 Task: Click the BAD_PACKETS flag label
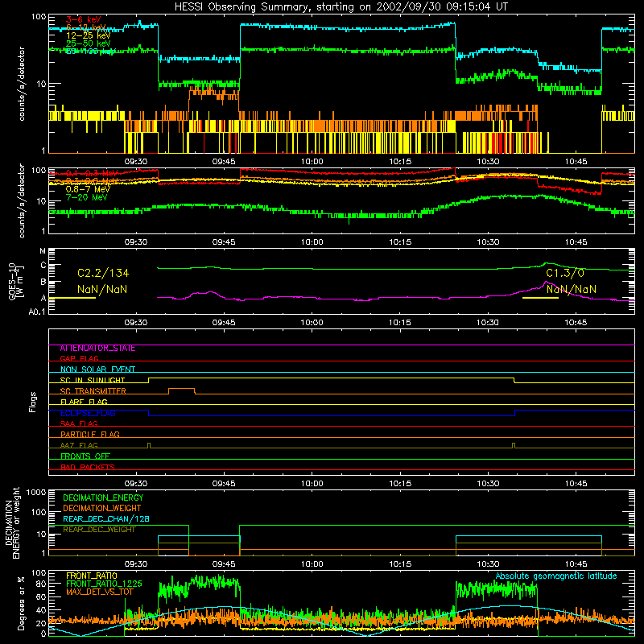pyautogui.click(x=88, y=467)
